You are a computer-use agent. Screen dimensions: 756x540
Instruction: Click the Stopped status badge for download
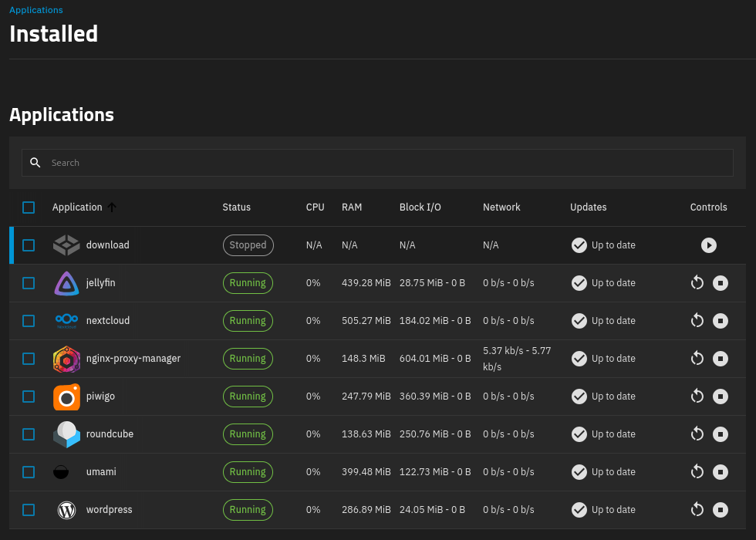click(248, 245)
